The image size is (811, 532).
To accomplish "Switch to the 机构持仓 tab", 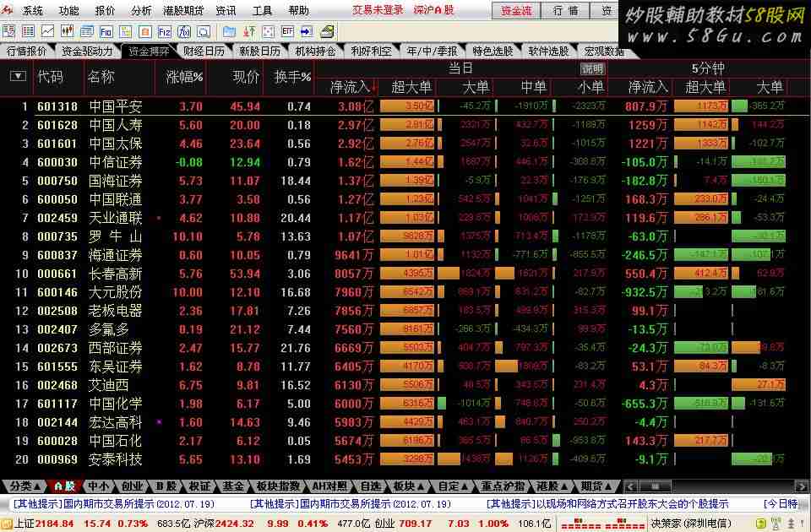I will tap(315, 52).
